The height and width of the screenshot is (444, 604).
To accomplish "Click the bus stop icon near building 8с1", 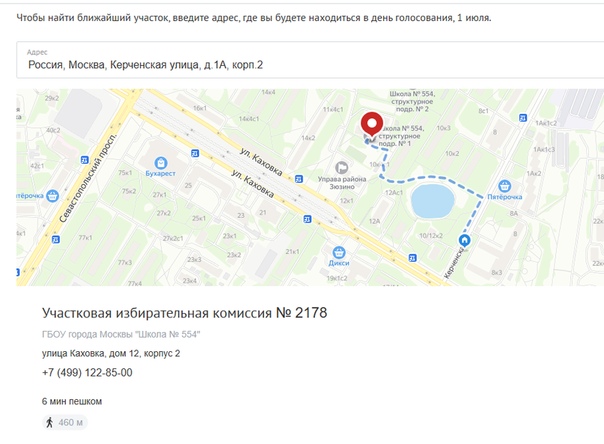I will click(523, 118).
